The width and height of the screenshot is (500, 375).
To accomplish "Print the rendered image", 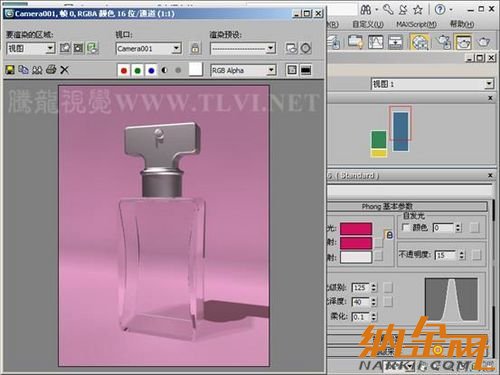I will tap(51, 70).
